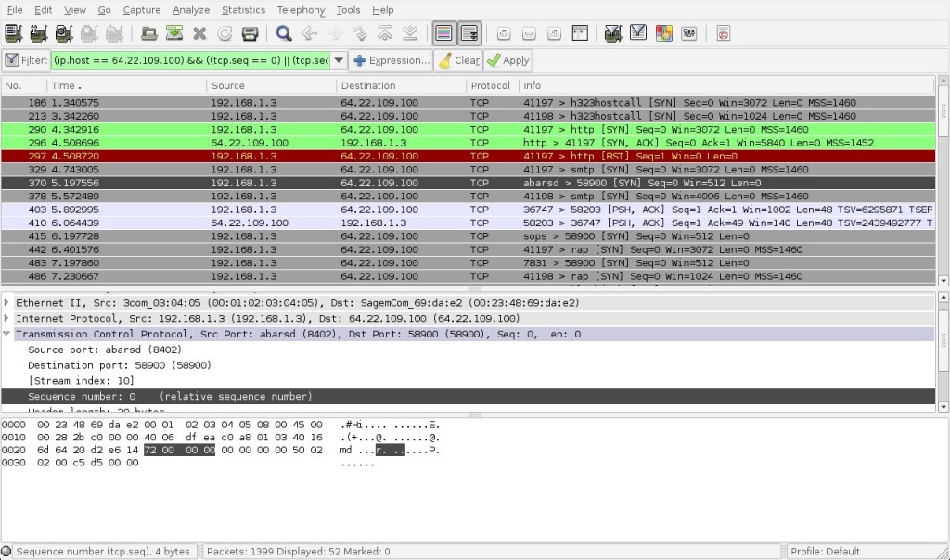Select packet 186 h323hostcall row

468,103
